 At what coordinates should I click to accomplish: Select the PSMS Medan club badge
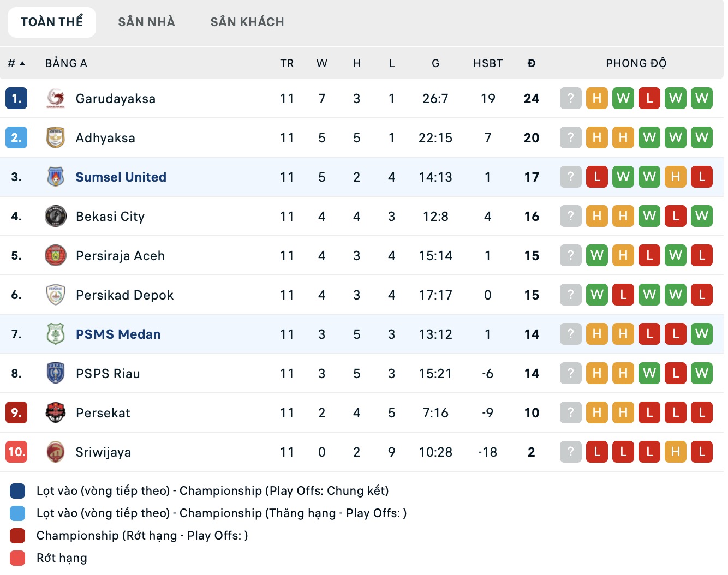click(x=56, y=334)
